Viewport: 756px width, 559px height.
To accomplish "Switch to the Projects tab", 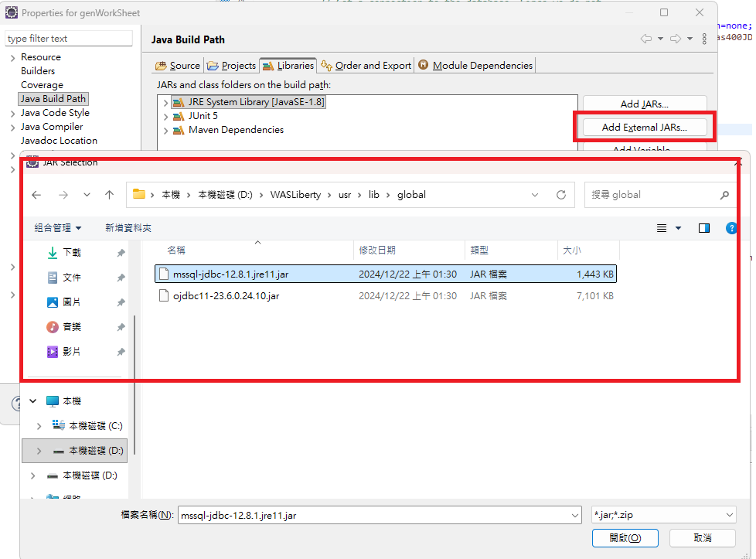I will pyautogui.click(x=231, y=66).
